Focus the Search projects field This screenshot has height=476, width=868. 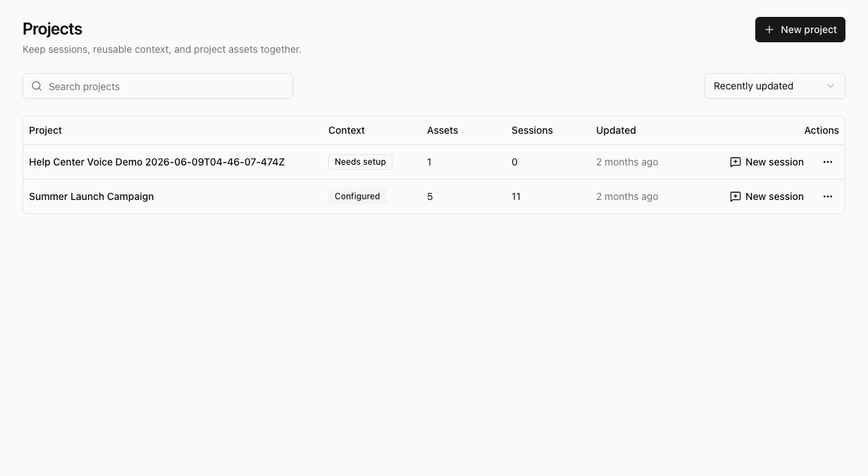tap(158, 86)
